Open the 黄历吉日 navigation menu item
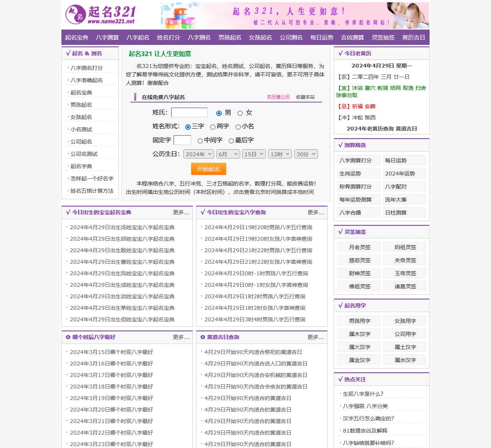Screen dimensions: 491x448 pos(413,37)
